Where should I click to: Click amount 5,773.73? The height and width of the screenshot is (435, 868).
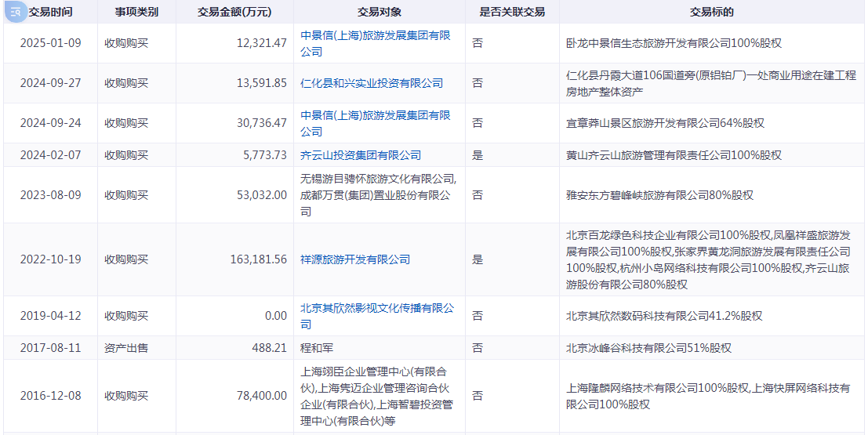(266, 155)
